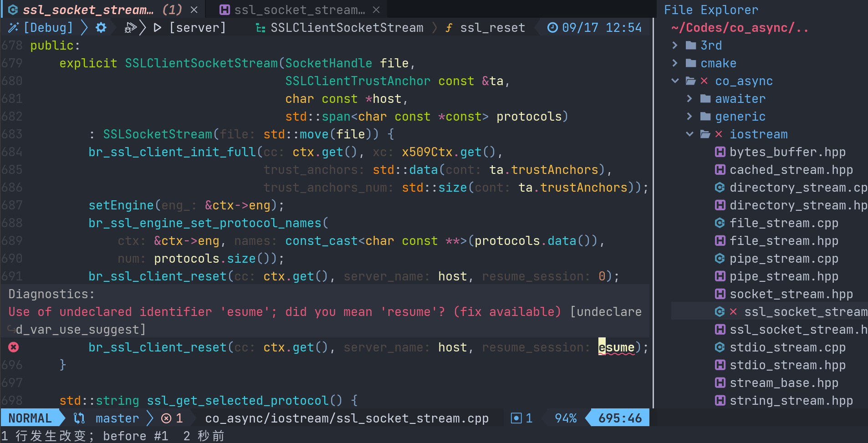Select the [server] launch target
The image size is (868, 443).
pos(198,28)
